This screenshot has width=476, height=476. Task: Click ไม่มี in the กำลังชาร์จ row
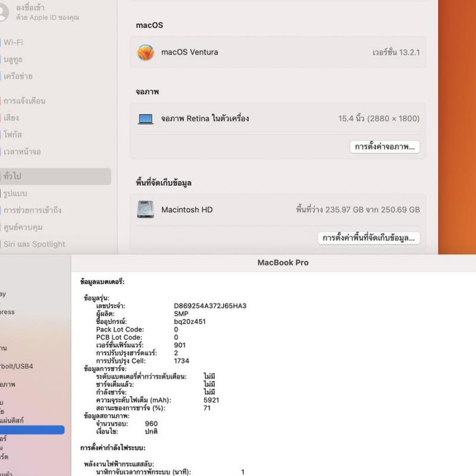click(x=209, y=392)
